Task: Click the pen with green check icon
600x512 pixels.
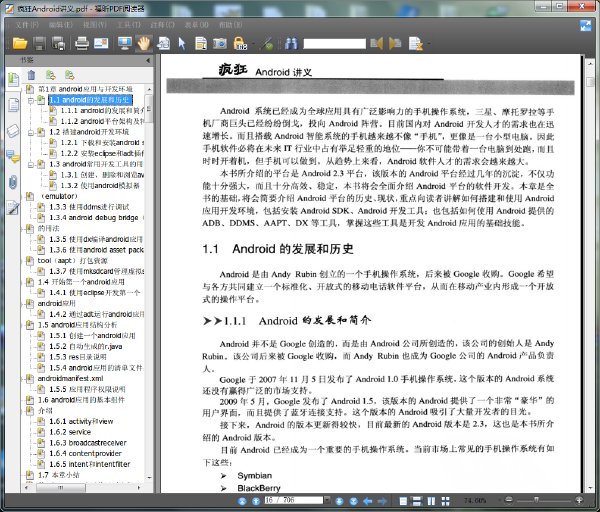Action: pos(268,44)
